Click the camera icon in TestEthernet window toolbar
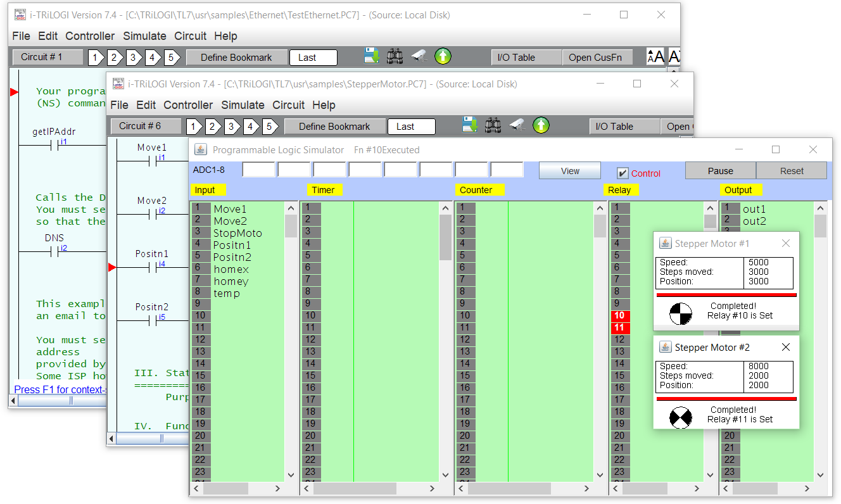 pos(419,56)
